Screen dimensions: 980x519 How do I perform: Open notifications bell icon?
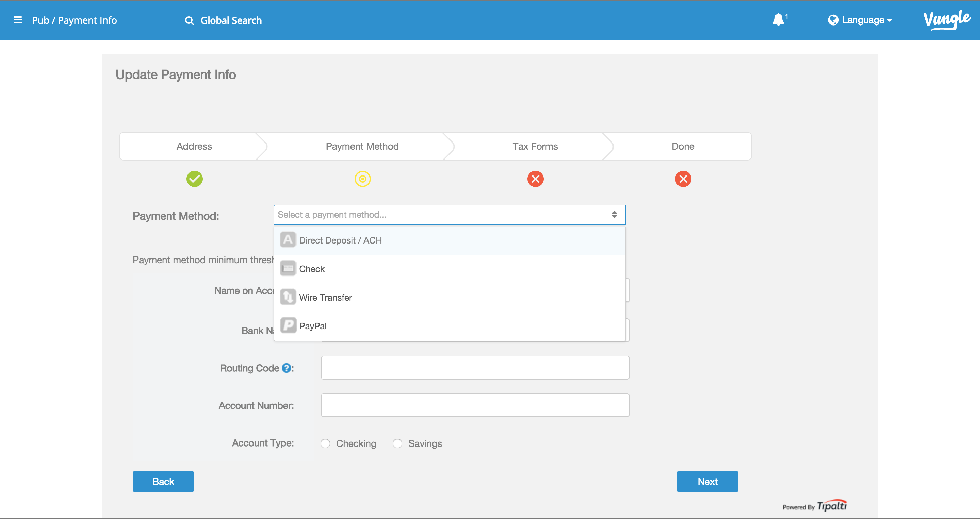[778, 19]
